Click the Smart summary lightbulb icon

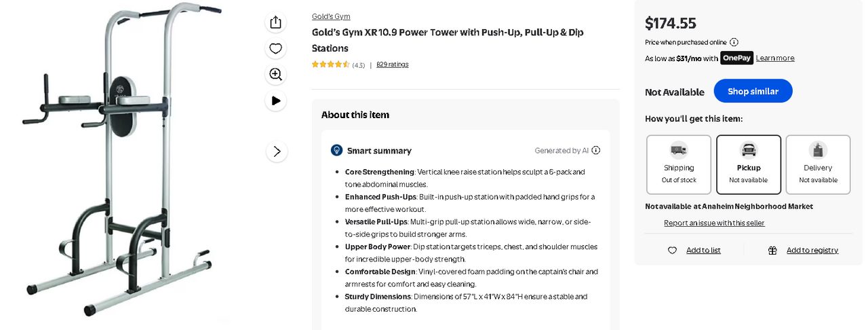(336, 150)
